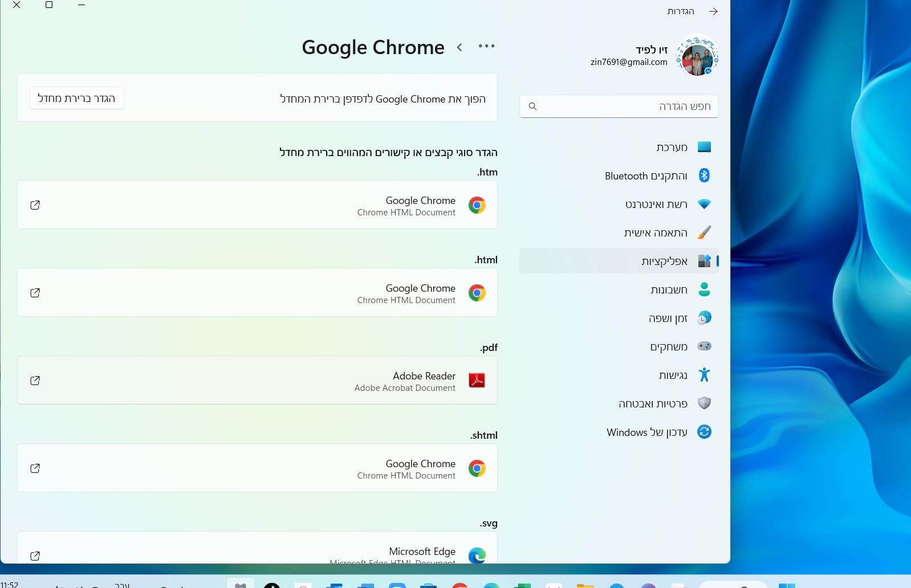Click the settings search field
Screen dimensions: 911x588
(619, 107)
